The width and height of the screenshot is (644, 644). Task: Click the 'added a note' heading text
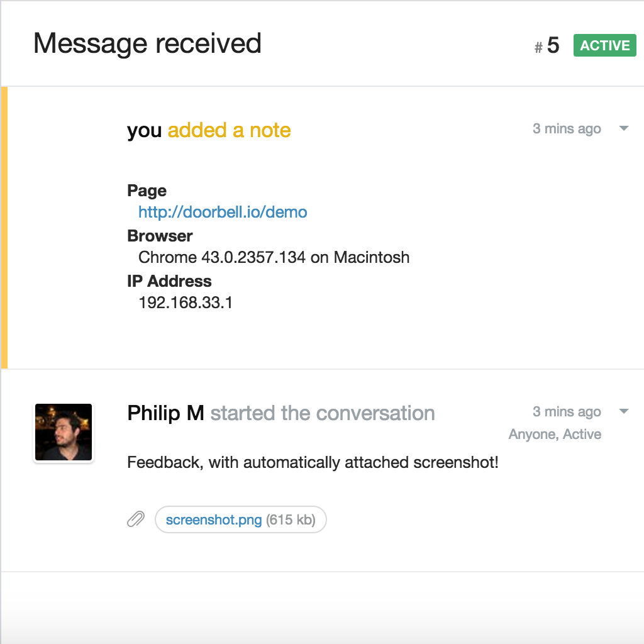point(229,130)
